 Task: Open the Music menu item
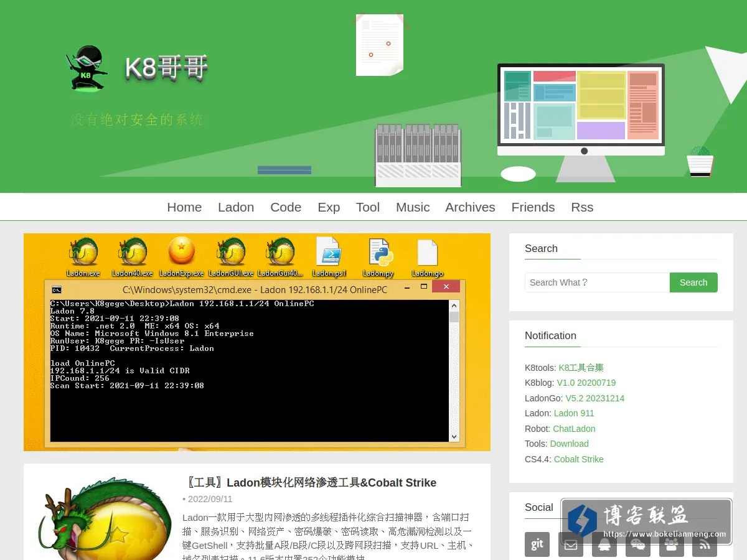(413, 207)
